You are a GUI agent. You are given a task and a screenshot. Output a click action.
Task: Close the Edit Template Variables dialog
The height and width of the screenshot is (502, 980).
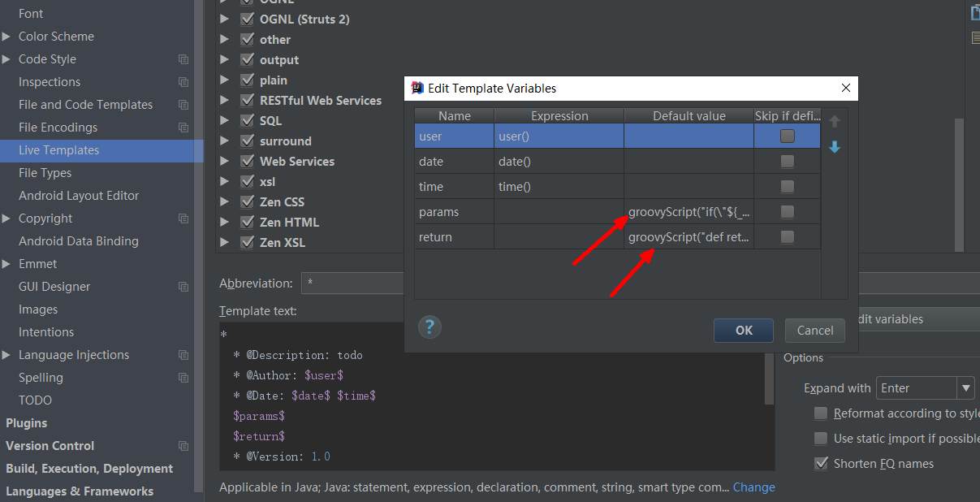tap(845, 88)
